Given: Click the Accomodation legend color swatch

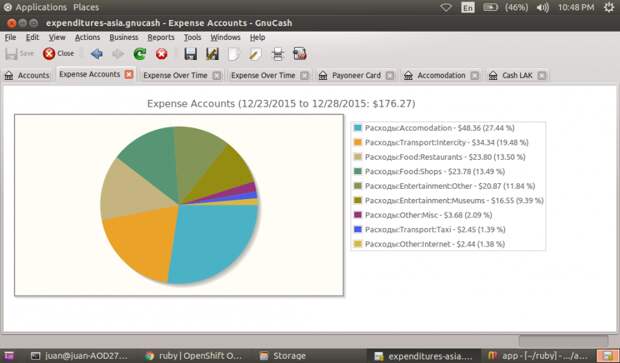Looking at the screenshot, I should (358, 128).
